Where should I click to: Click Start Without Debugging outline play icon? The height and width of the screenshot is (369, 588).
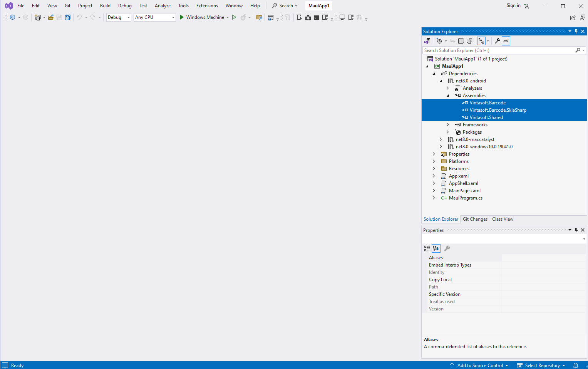tap(234, 17)
